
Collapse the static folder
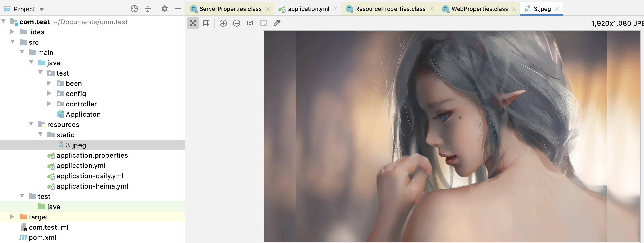tap(40, 134)
